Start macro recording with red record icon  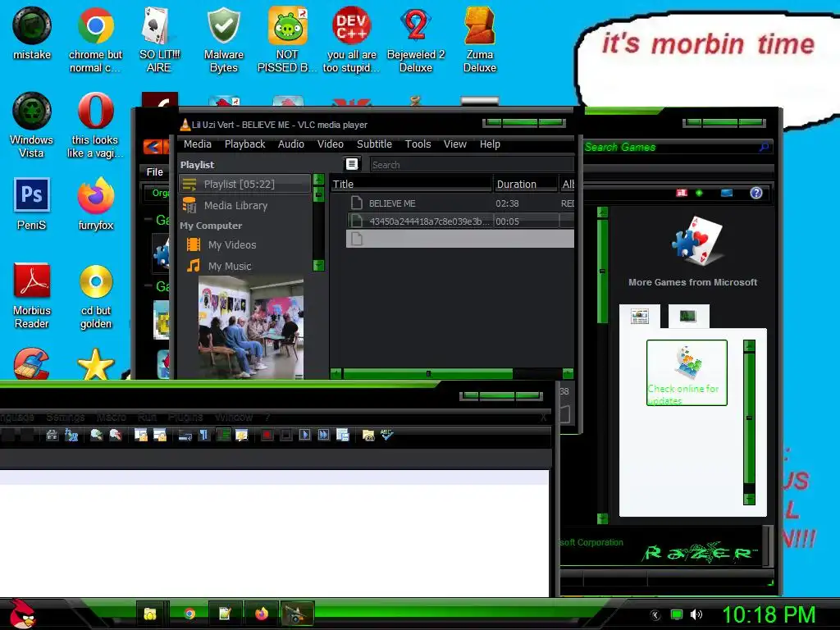click(267, 435)
